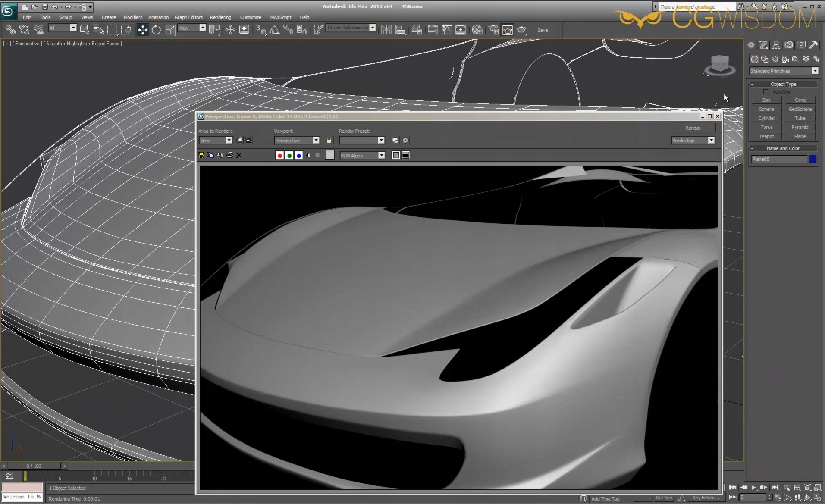The height and width of the screenshot is (504, 825).
Task: Save rendered image with floppy disk icon
Action: pos(201,155)
